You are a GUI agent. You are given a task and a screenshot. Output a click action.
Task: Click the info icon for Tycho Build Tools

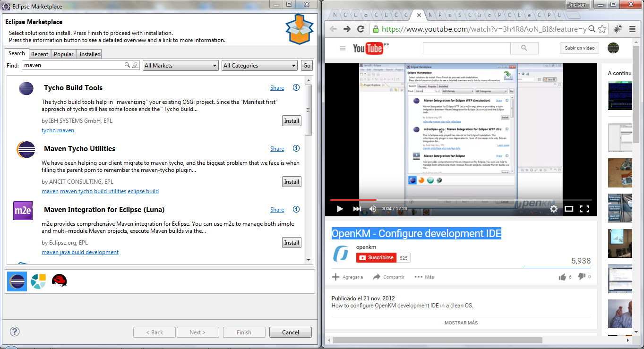(x=296, y=87)
